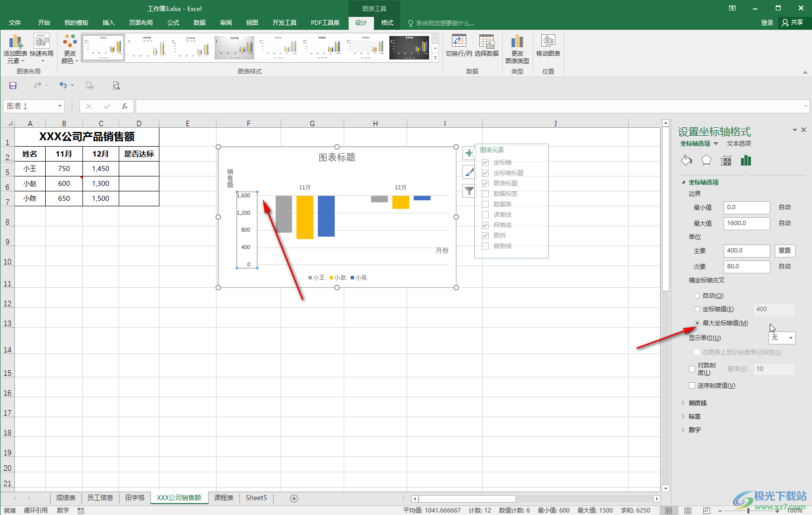Click the Share icon button
The image size is (812, 515).
(793, 22)
